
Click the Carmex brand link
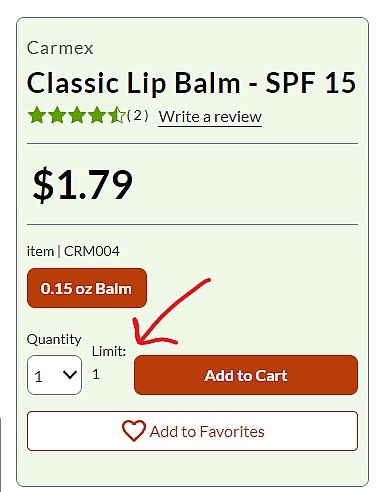coord(60,48)
